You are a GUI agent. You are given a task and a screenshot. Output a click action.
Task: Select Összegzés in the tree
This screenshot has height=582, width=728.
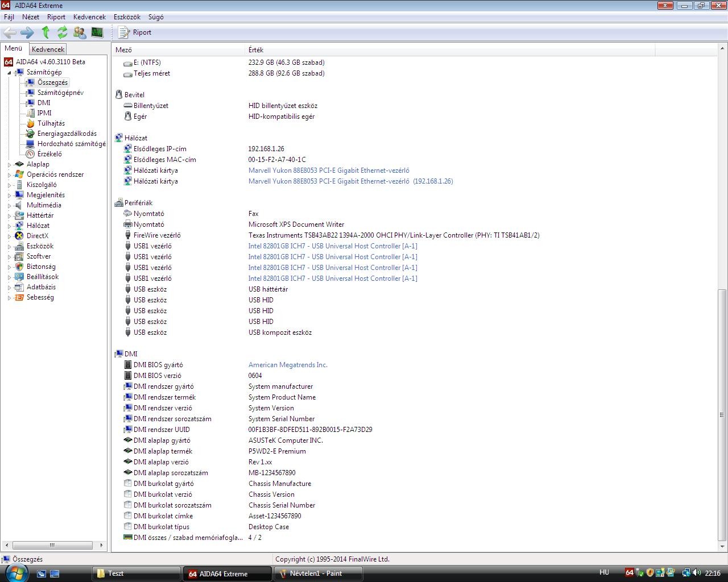coord(52,82)
